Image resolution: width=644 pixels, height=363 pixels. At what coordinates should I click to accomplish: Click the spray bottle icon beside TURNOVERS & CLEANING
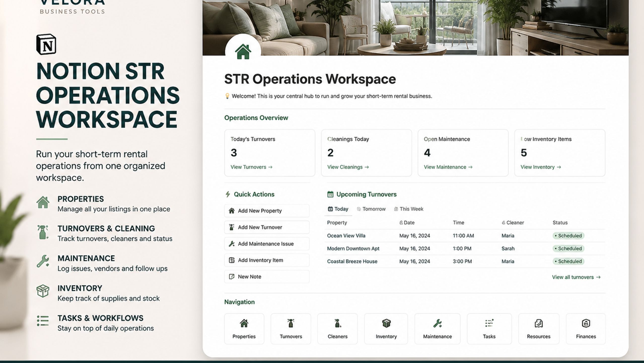coord(43,232)
